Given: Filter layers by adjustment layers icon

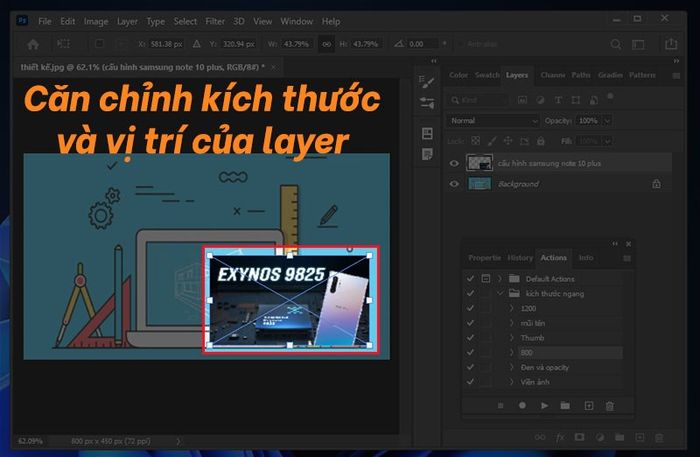Looking at the screenshot, I should [540, 100].
